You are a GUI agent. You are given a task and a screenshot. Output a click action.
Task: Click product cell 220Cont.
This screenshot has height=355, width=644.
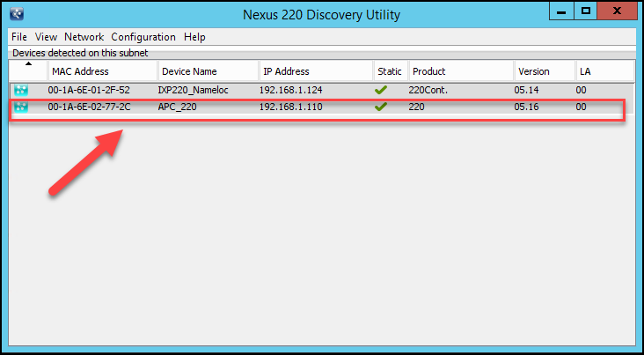(x=428, y=90)
